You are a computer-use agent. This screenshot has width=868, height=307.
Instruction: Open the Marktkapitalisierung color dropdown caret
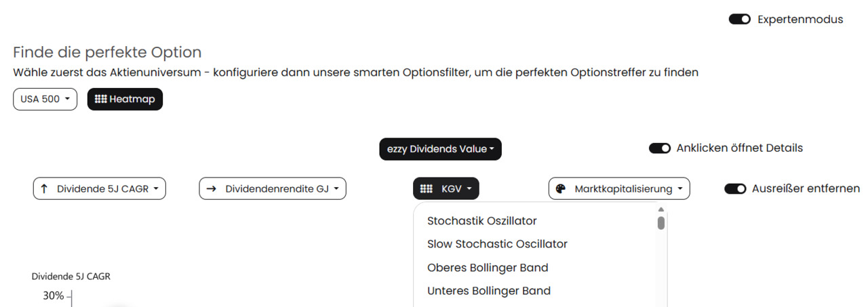680,189
